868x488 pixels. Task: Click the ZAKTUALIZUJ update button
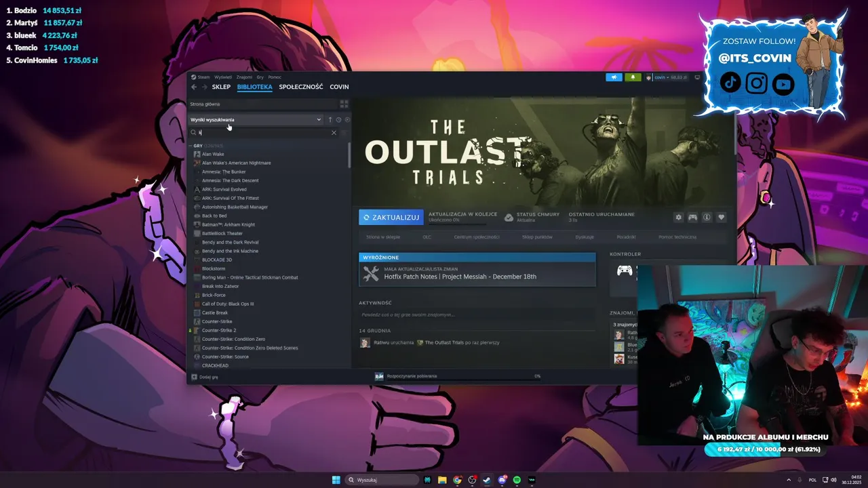click(x=391, y=217)
